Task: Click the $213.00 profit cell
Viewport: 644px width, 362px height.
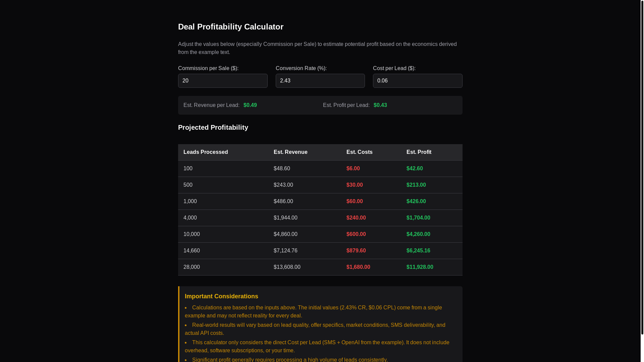Action: [x=432, y=185]
